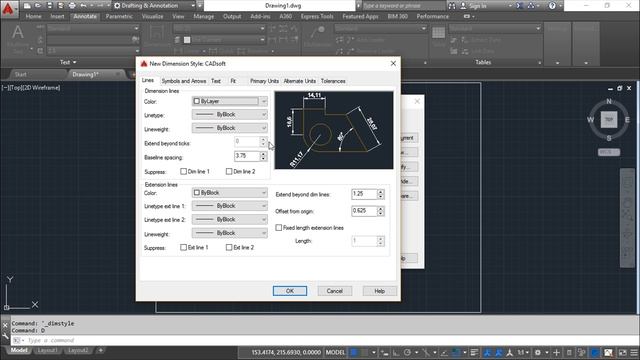The image size is (640, 360).
Task: Switch to the Alternate Units tab
Action: 300,81
